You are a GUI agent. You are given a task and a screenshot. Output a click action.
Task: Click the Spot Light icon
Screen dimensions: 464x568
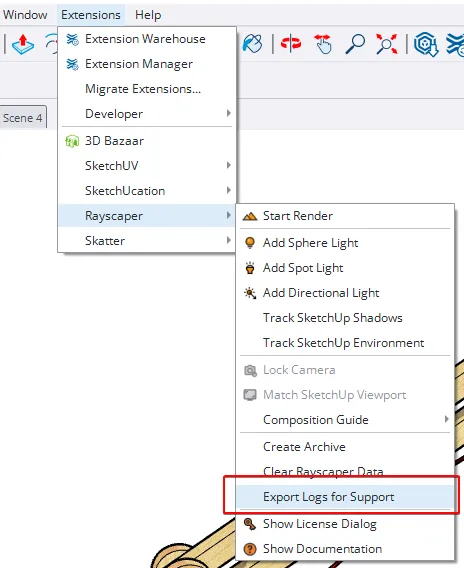[250, 268]
